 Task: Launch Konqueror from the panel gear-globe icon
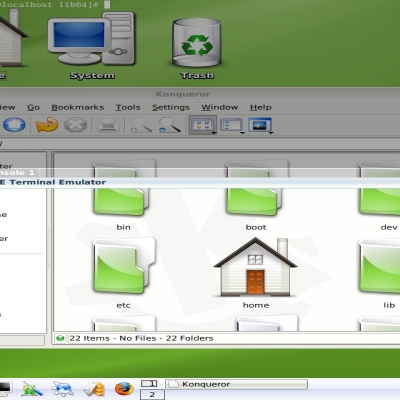63,389
